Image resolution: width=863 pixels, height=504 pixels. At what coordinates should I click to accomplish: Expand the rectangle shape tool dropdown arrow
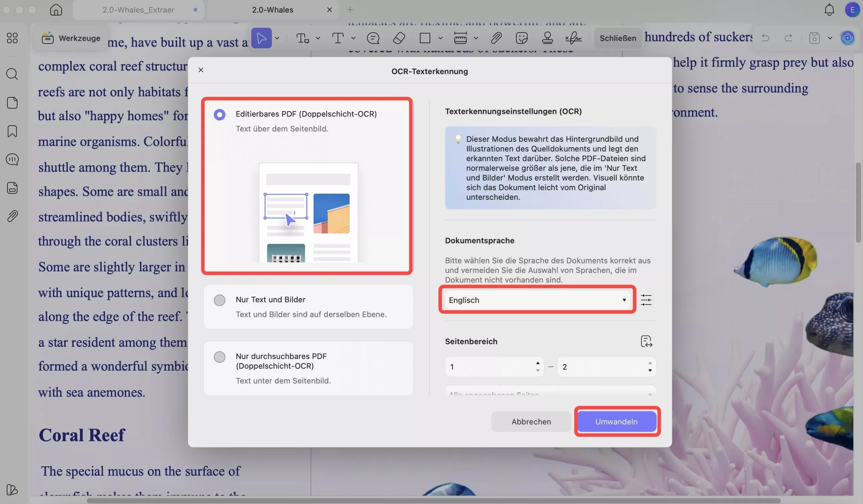pyautogui.click(x=440, y=38)
